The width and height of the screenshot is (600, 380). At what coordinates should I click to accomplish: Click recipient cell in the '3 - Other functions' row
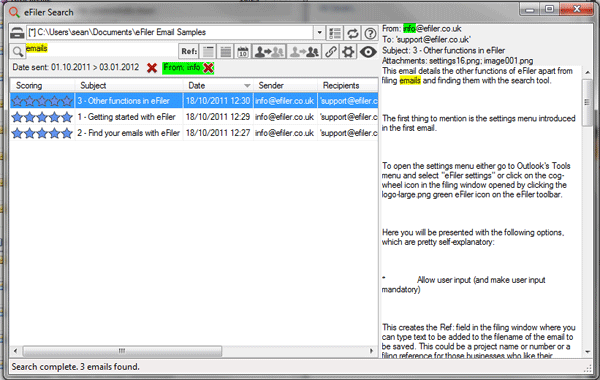[348, 101]
